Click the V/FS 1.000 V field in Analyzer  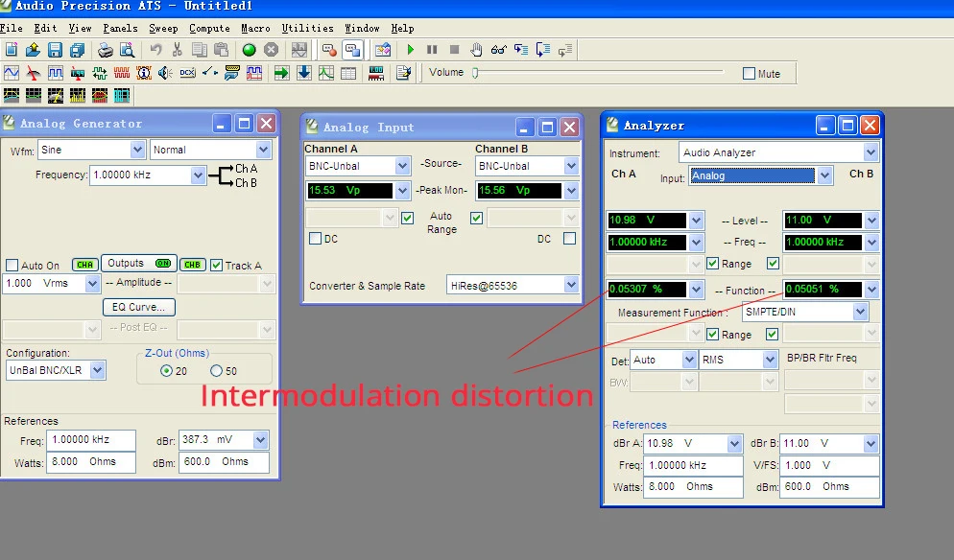tap(829, 465)
